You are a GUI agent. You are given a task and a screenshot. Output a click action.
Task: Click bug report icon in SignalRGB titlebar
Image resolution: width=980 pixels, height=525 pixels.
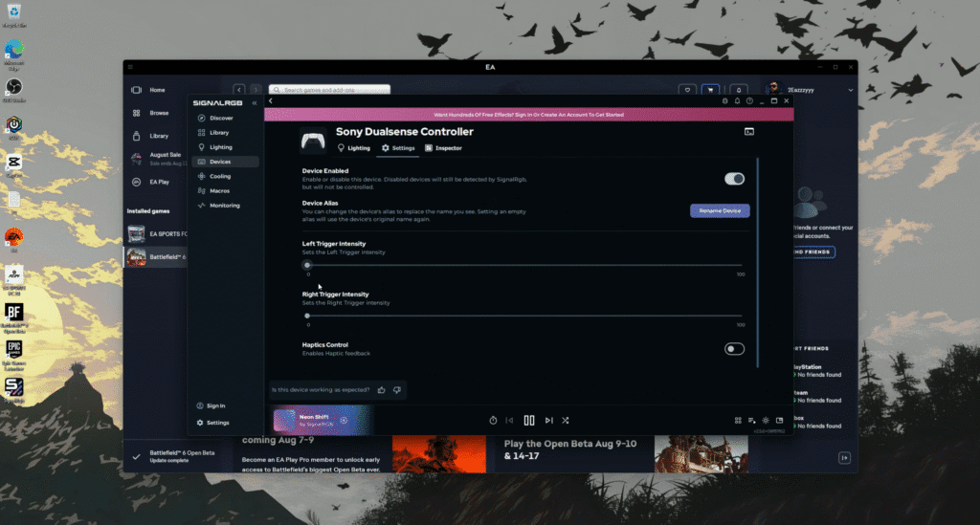tap(725, 101)
